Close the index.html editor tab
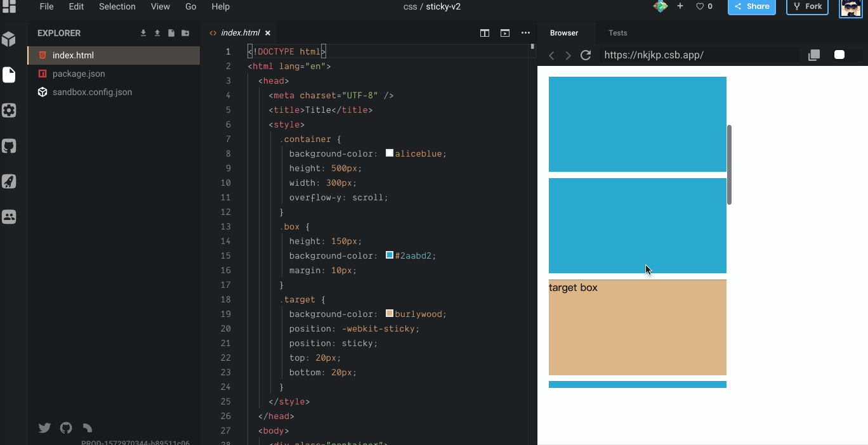Viewport: 868px width, 445px height. pyautogui.click(x=268, y=33)
